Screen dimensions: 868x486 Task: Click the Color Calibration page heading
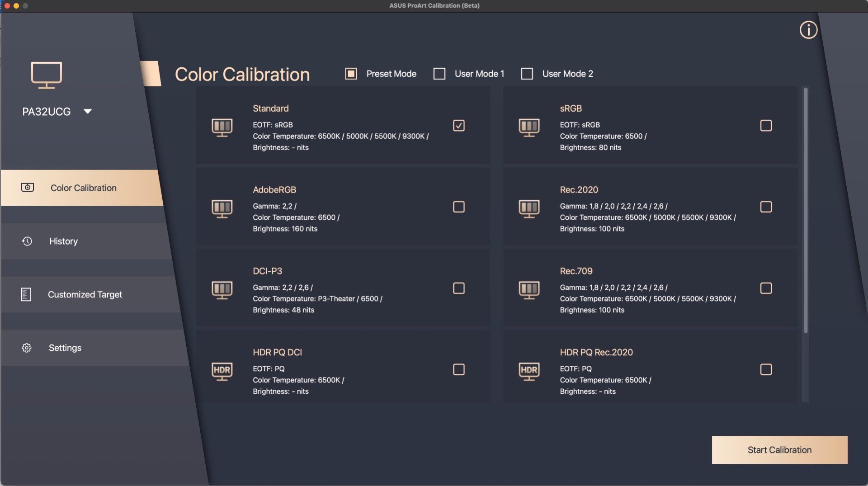coord(242,75)
